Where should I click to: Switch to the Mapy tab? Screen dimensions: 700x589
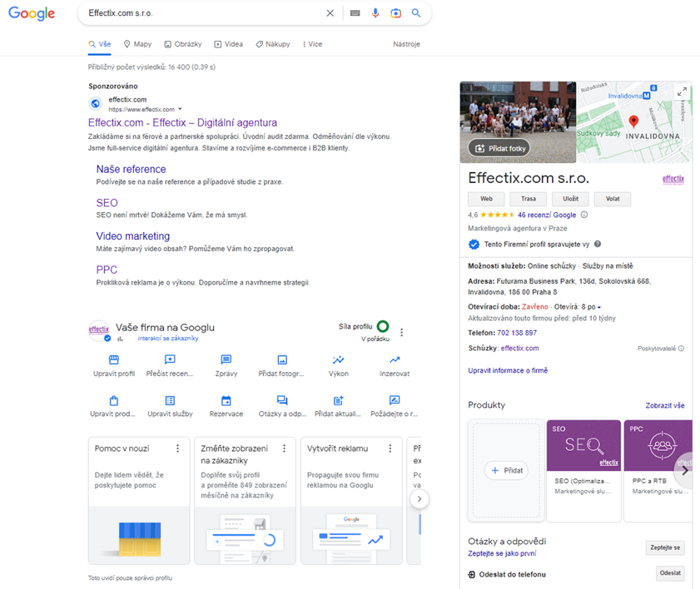[x=137, y=44]
